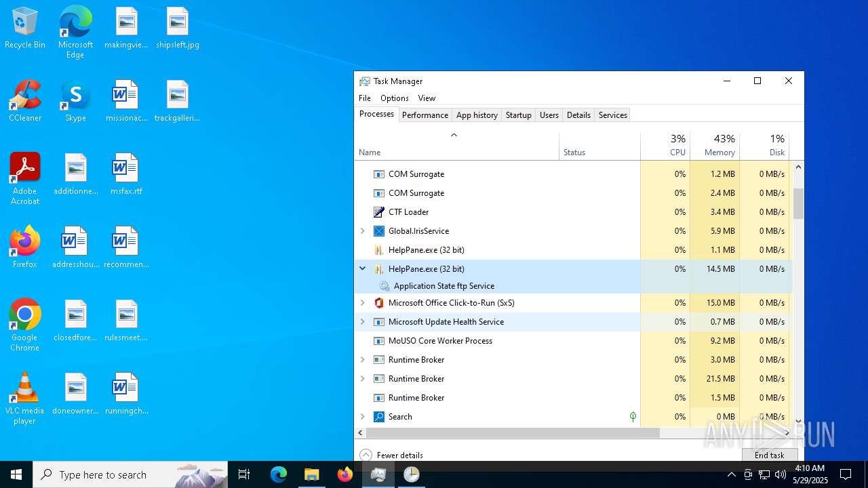Select the Adobe Acrobat desktop icon

25,179
